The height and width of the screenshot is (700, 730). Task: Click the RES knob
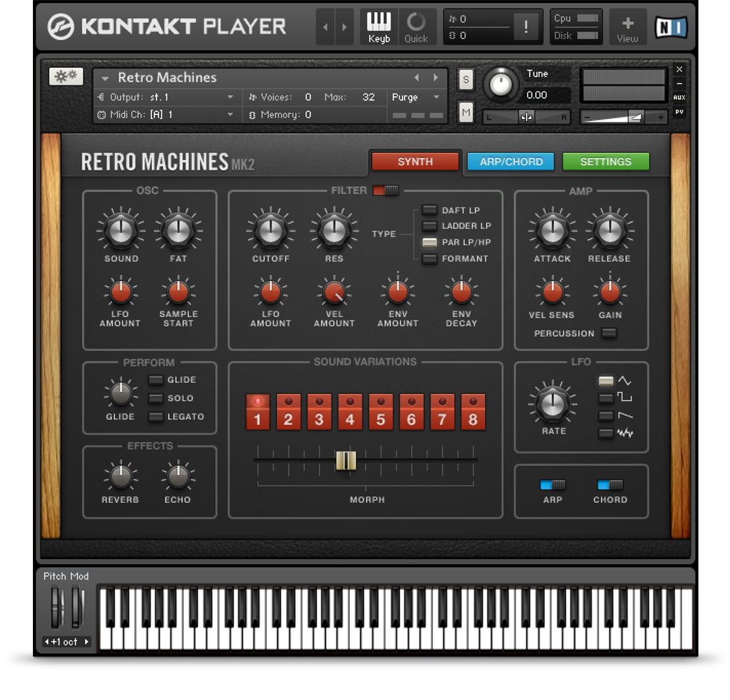(x=334, y=232)
